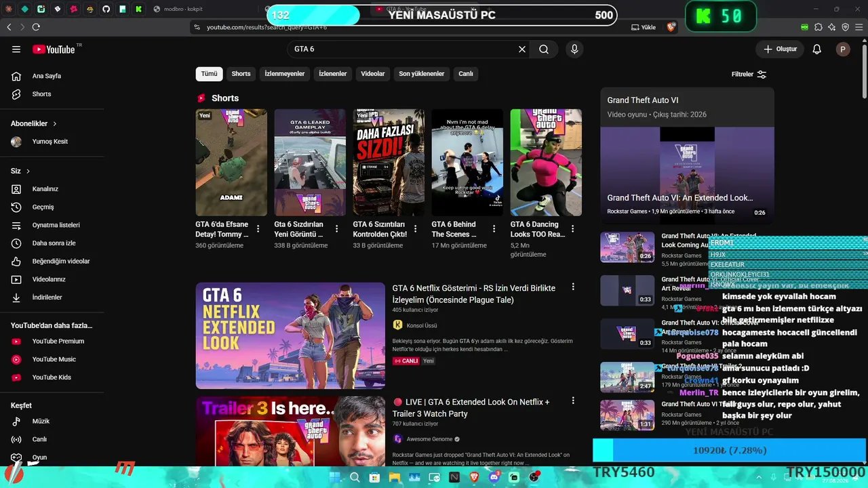The height and width of the screenshot is (488, 868).
Task: Open Windows taskbar search
Action: 355,477
